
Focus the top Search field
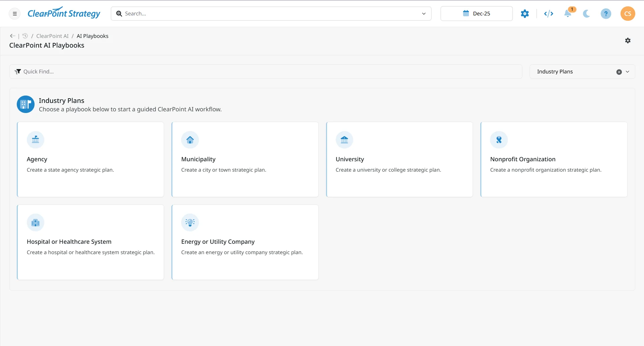pos(271,14)
